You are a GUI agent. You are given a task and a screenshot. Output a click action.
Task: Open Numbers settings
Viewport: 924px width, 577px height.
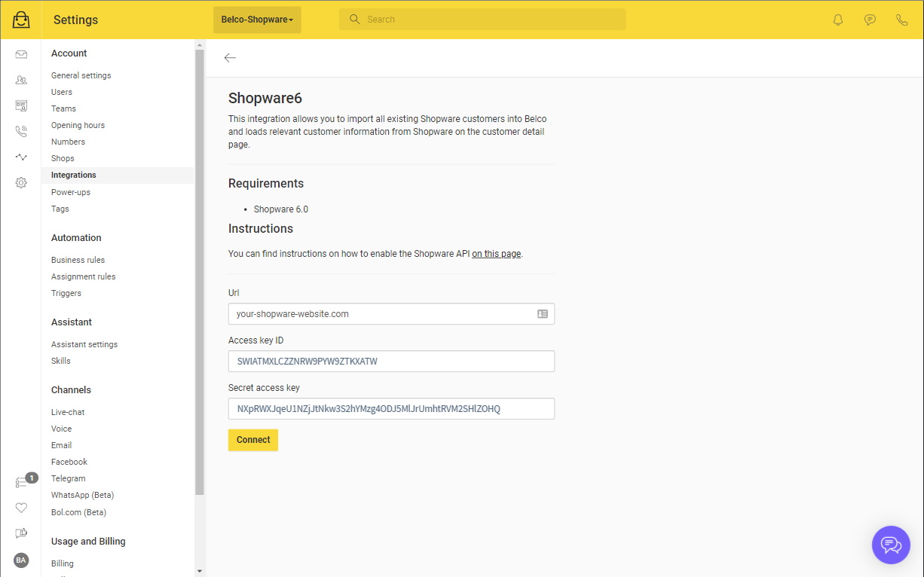[68, 142]
